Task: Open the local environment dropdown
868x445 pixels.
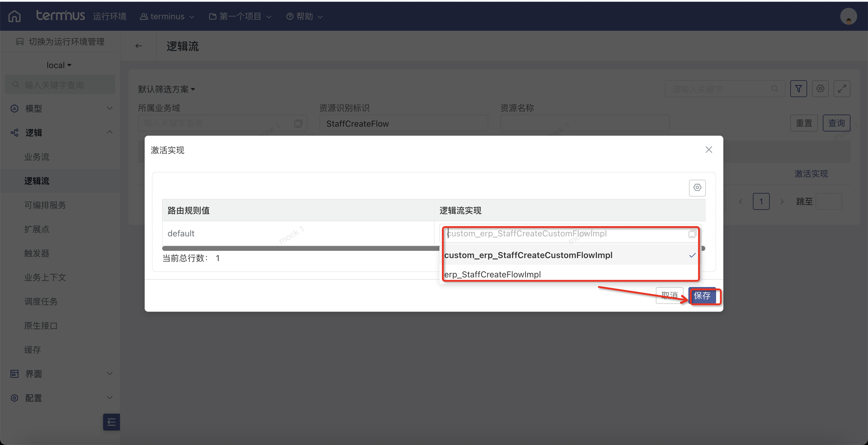Action: tap(59, 65)
